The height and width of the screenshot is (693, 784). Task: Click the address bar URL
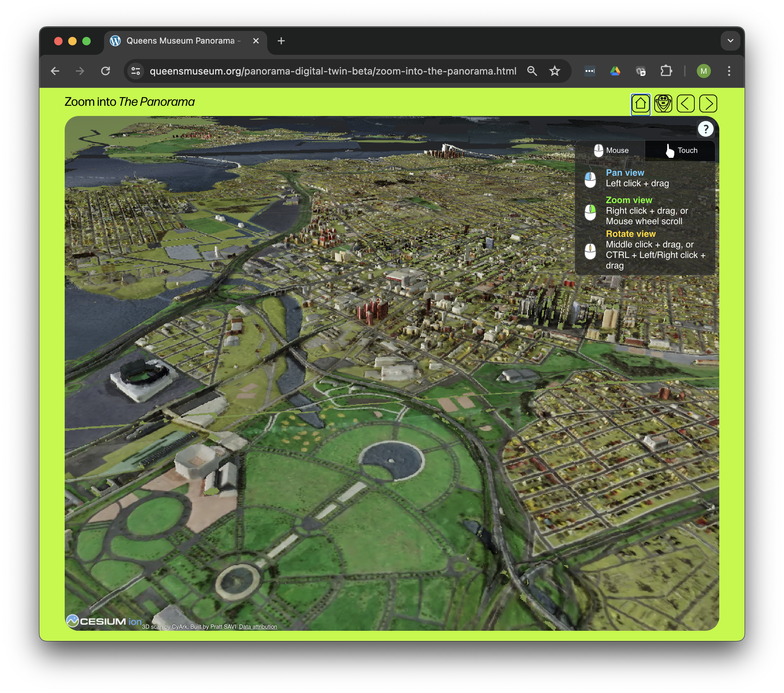pos(333,71)
